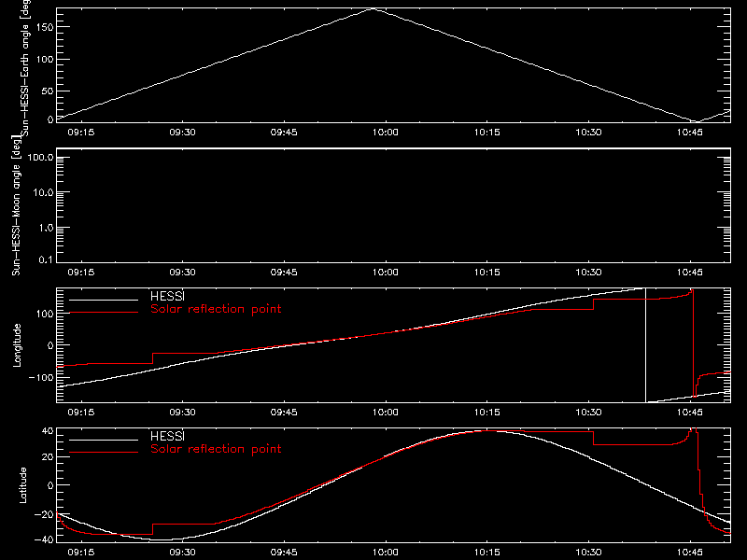This screenshot has height=560, width=747.
Task: Click the vertical white wrap line in Longitude plot
Action: [645, 345]
